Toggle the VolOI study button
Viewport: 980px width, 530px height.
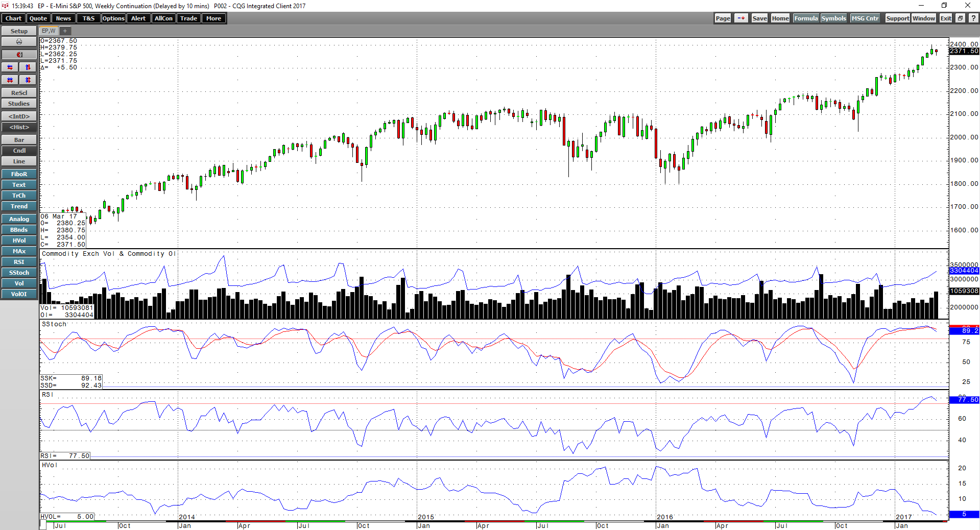point(19,294)
